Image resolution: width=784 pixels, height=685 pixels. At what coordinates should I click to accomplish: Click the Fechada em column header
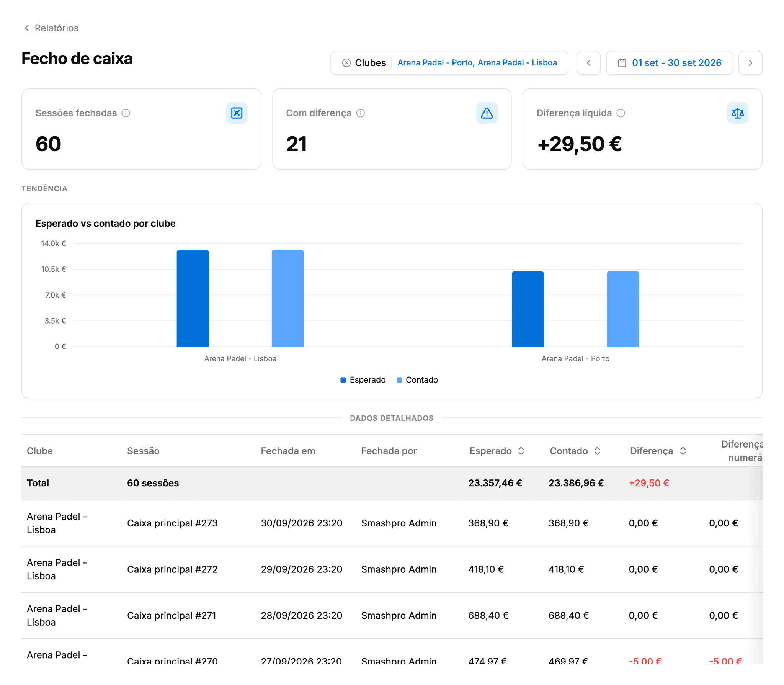tap(288, 451)
